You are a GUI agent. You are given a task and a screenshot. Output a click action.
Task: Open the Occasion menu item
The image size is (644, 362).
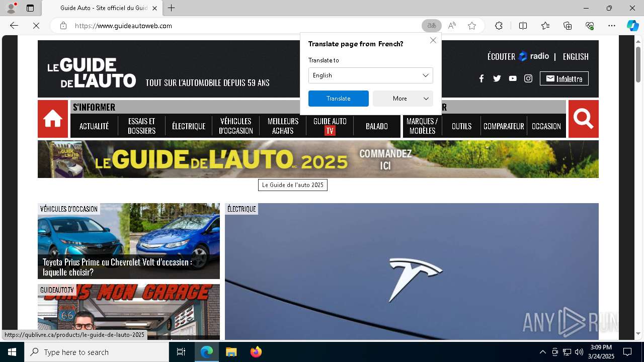pyautogui.click(x=546, y=126)
